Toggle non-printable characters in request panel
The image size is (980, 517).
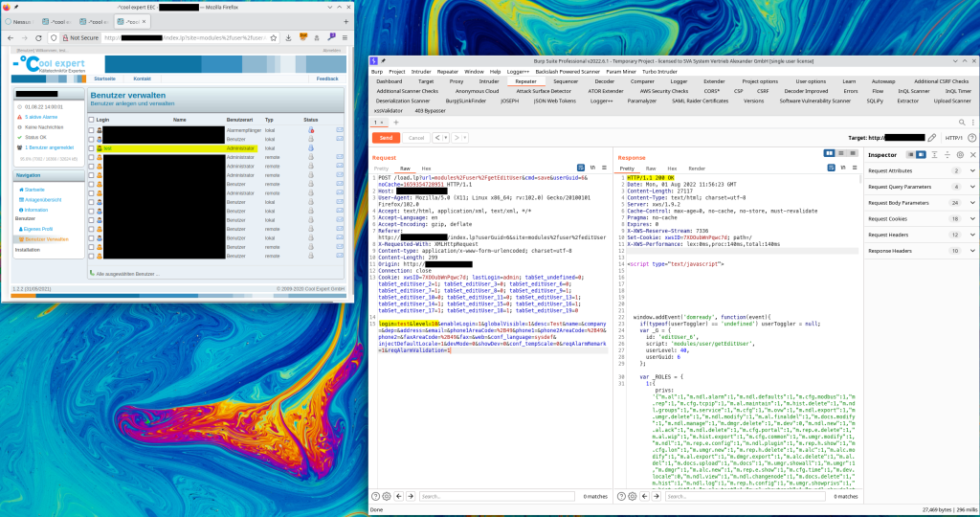pos(592,168)
